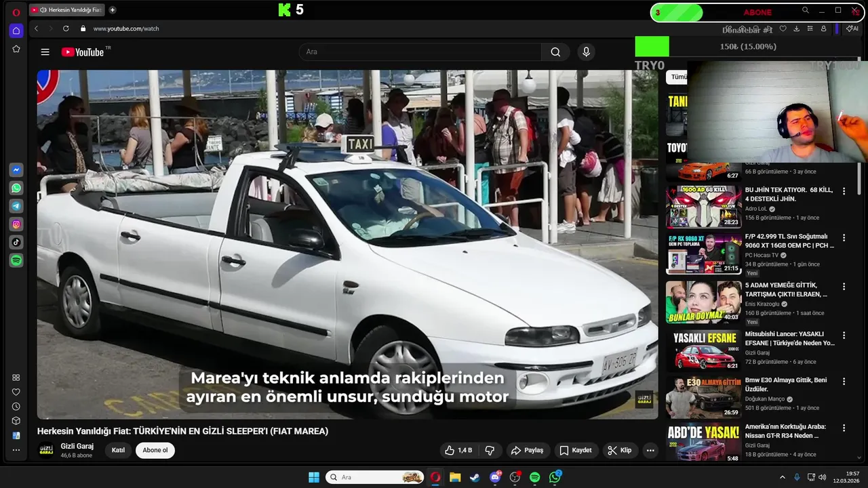Open options for 'Mitsubishi Lancer' video
This screenshot has width=868, height=488.
pos(844,335)
